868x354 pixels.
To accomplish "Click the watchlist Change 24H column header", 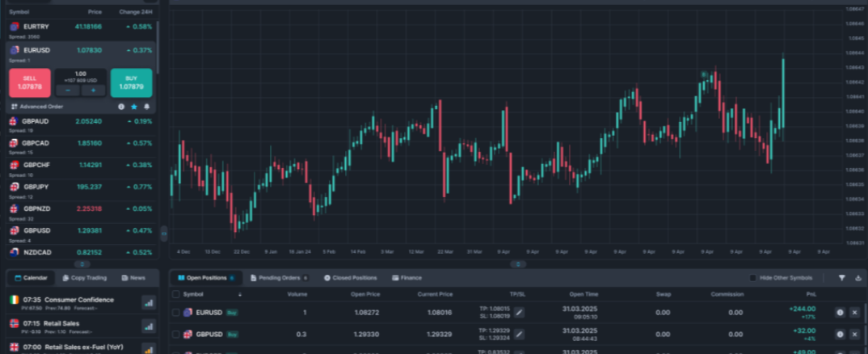I will coord(136,11).
